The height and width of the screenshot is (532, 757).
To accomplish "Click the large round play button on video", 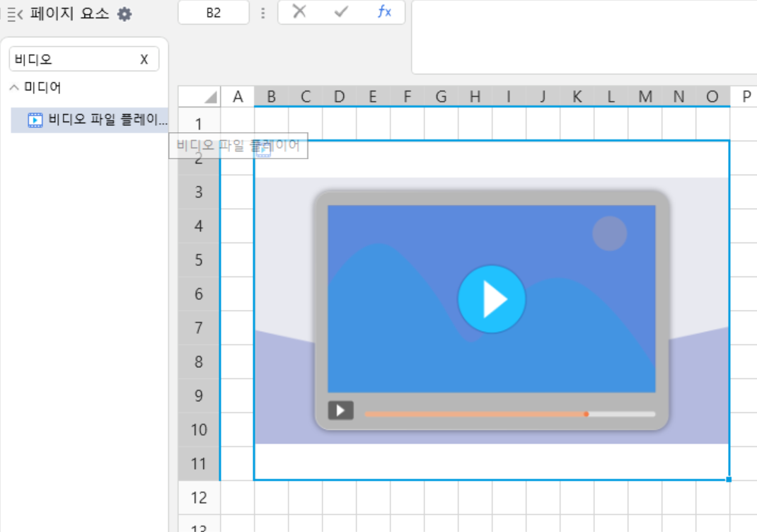I will pyautogui.click(x=492, y=299).
